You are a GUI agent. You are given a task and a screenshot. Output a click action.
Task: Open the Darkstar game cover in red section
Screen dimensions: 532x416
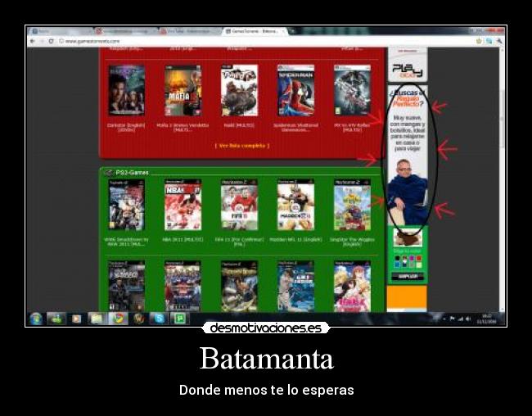coord(127,91)
